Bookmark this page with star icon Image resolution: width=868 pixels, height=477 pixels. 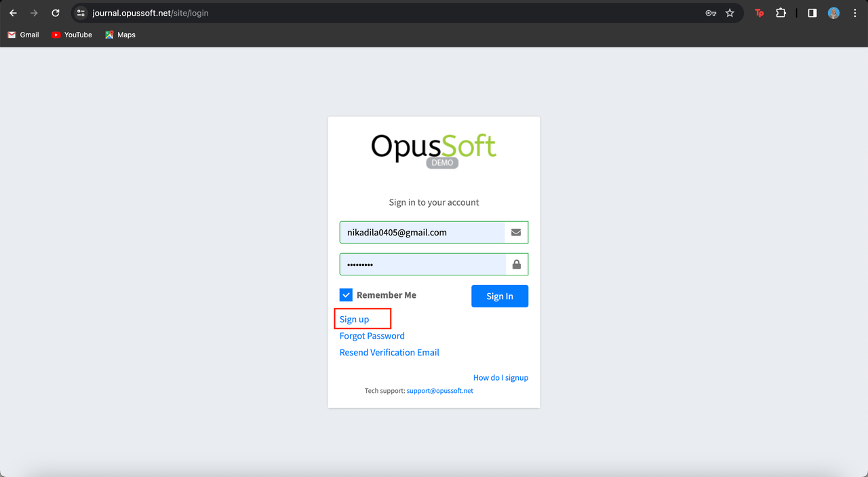click(730, 13)
